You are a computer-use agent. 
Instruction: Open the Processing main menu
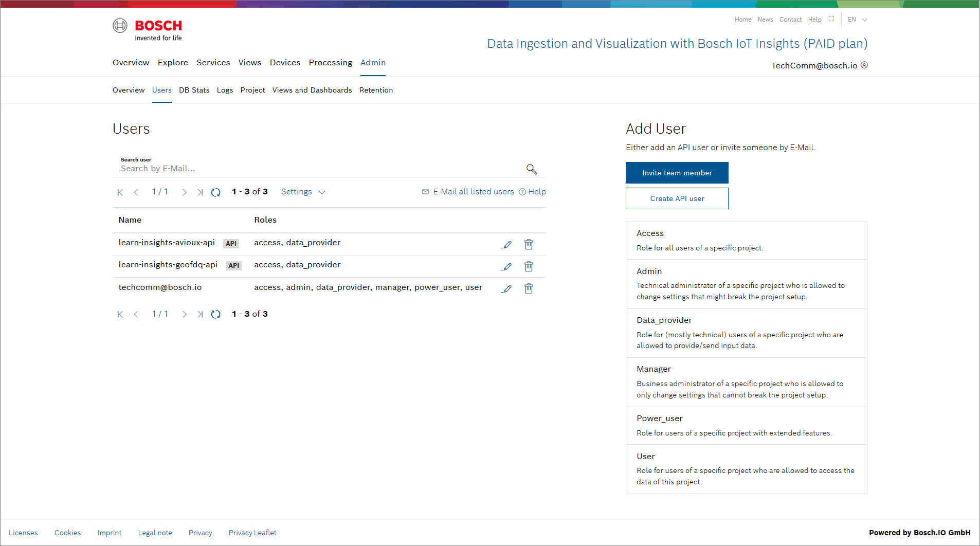click(x=330, y=62)
